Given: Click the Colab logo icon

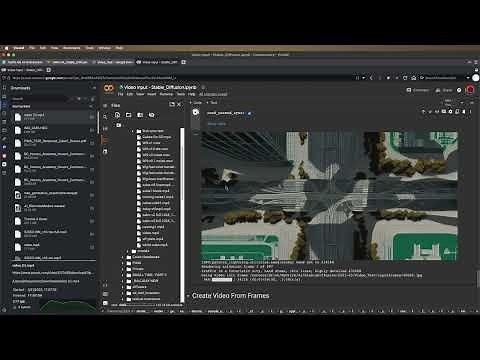Looking at the screenshot, I should 109,88.
